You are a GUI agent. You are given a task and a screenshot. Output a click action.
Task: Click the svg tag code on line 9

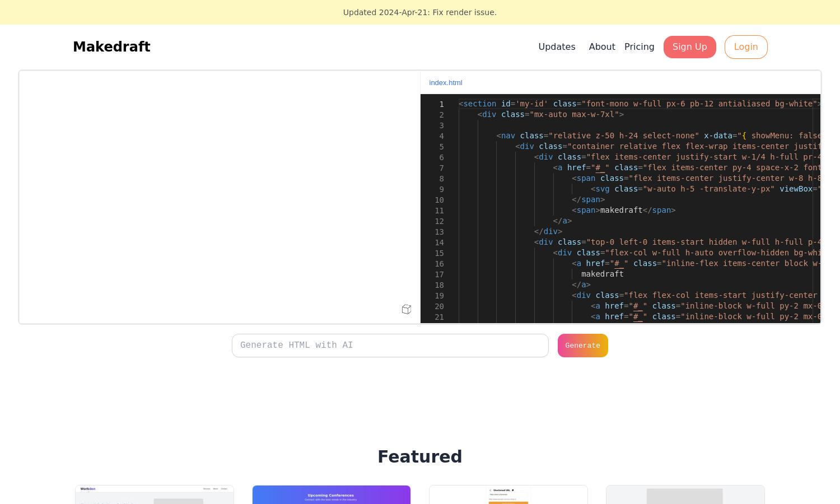coord(706,189)
